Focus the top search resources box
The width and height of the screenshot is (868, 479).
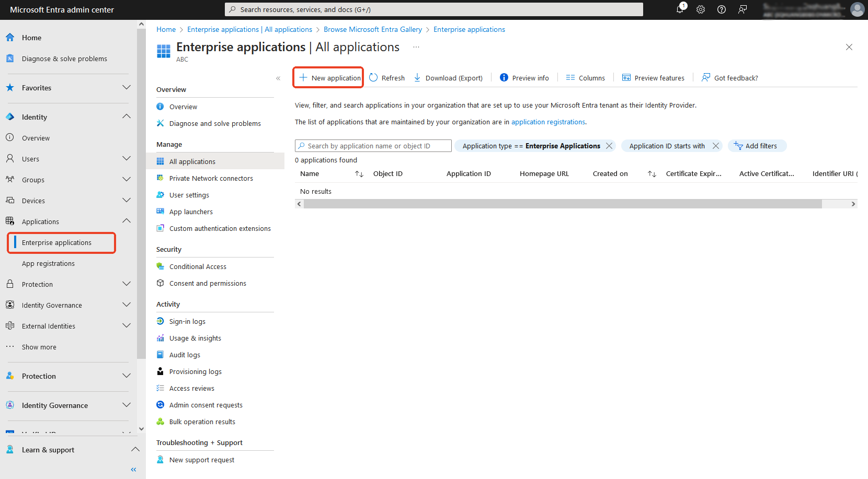point(434,9)
